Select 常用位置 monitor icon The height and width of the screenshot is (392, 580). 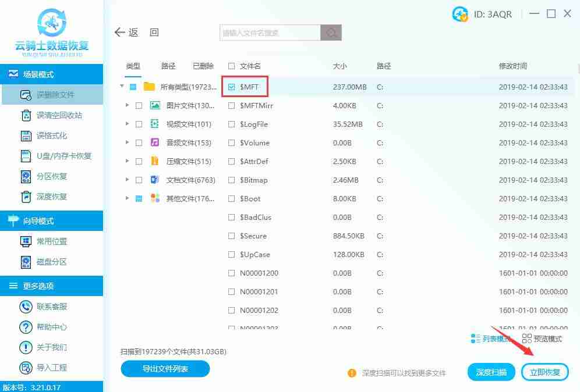point(26,241)
